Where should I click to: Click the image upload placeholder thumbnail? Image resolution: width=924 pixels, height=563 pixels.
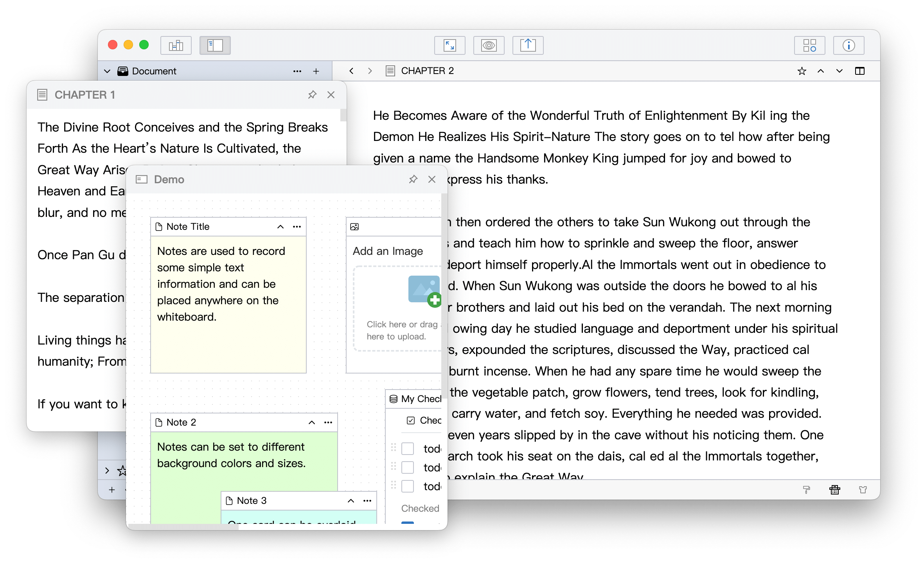point(424,291)
